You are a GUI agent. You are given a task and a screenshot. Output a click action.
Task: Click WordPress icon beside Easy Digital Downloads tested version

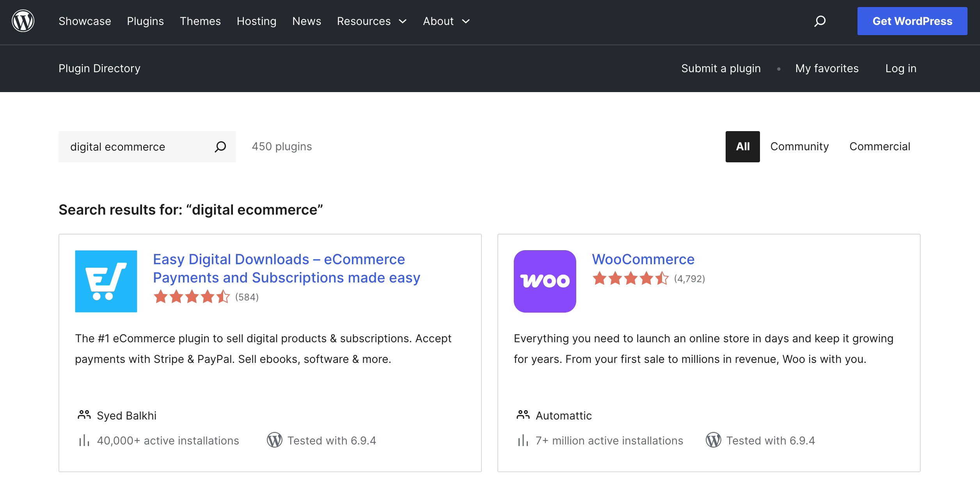[x=275, y=440]
